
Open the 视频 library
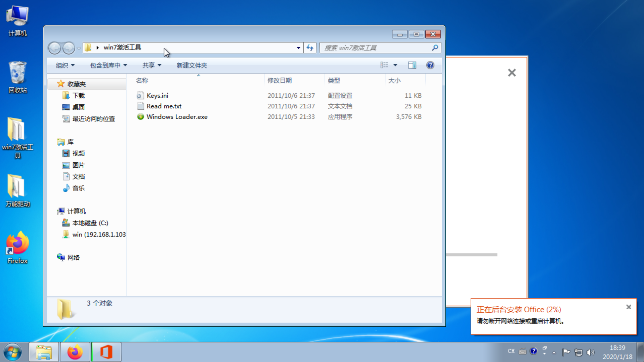tap(79, 153)
